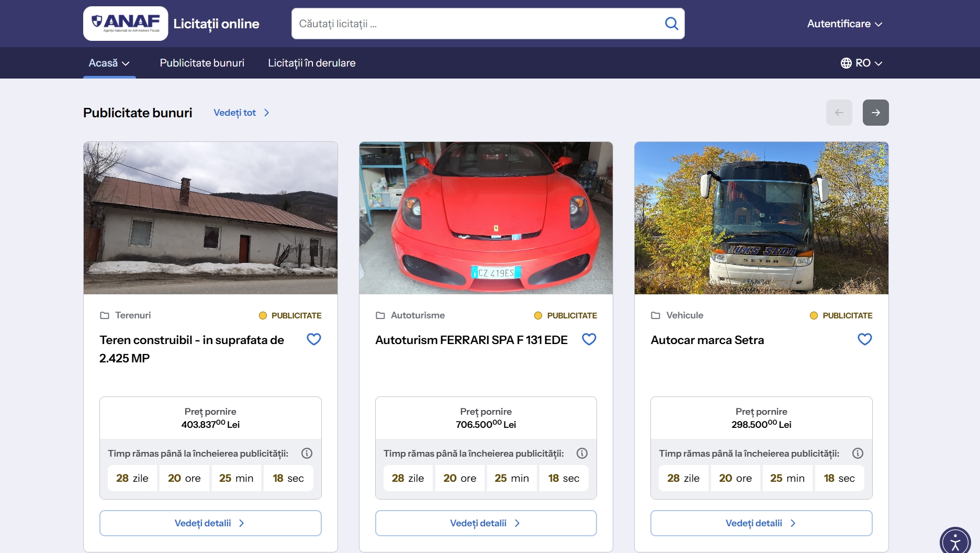Click the previous carousel slide arrow
This screenshot has width=980, height=553.
click(x=839, y=113)
